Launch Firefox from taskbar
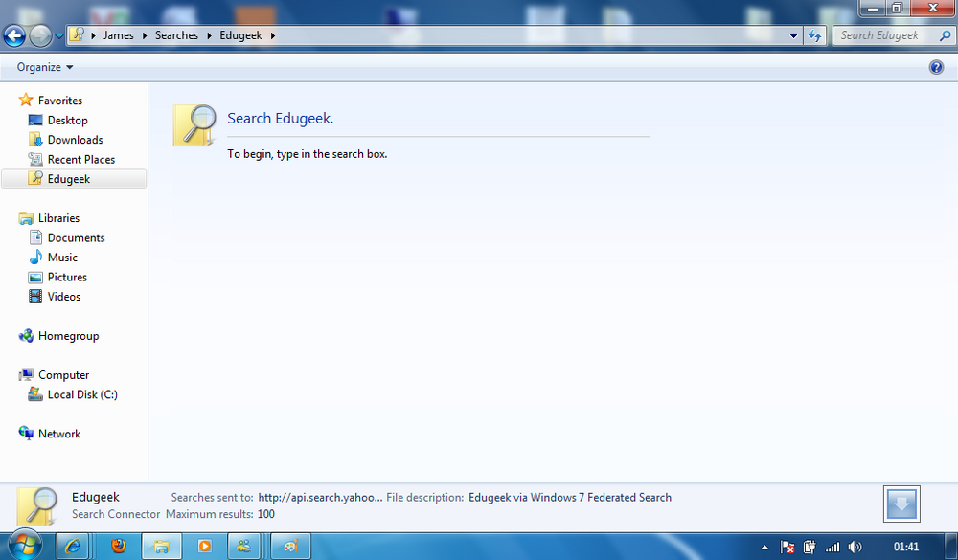This screenshot has width=958, height=560. pos(119,546)
